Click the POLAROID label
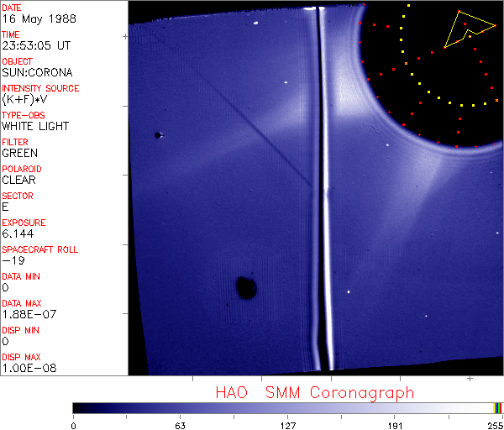This screenshot has height=430, width=504. 22,169
